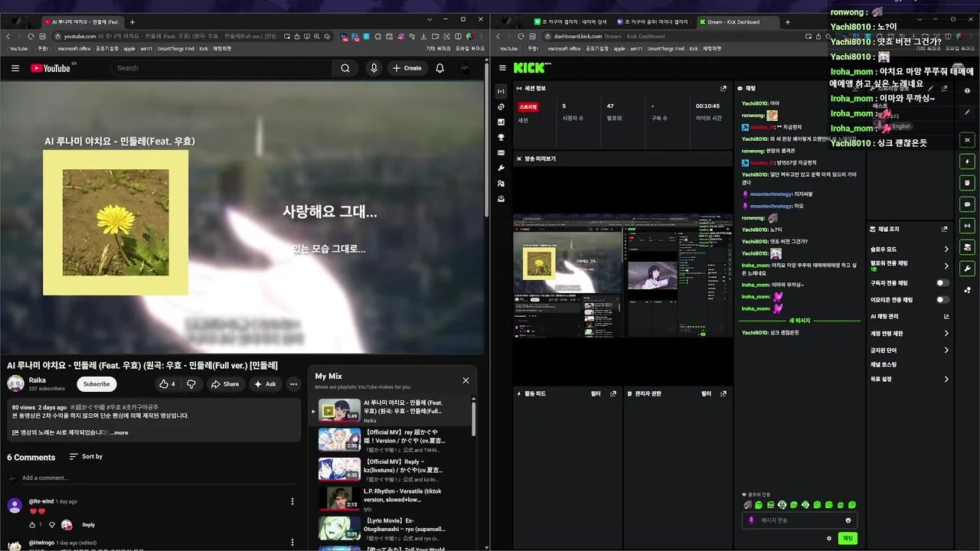Play Official MV ray mix video thumbnail

339,439
